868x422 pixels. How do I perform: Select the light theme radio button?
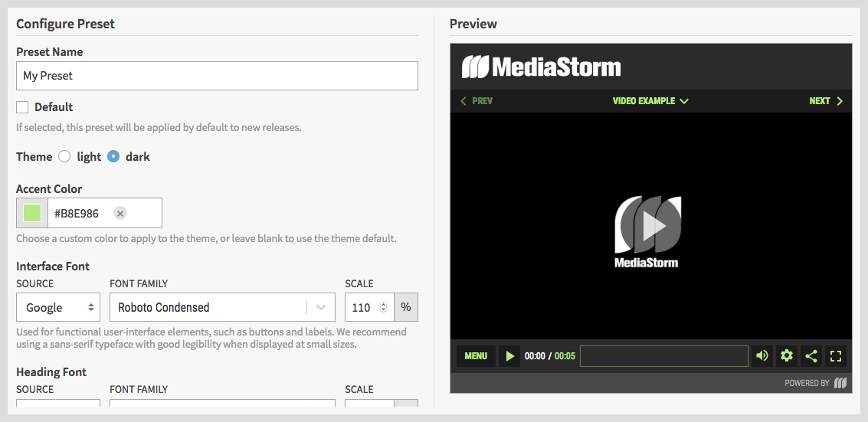(64, 156)
